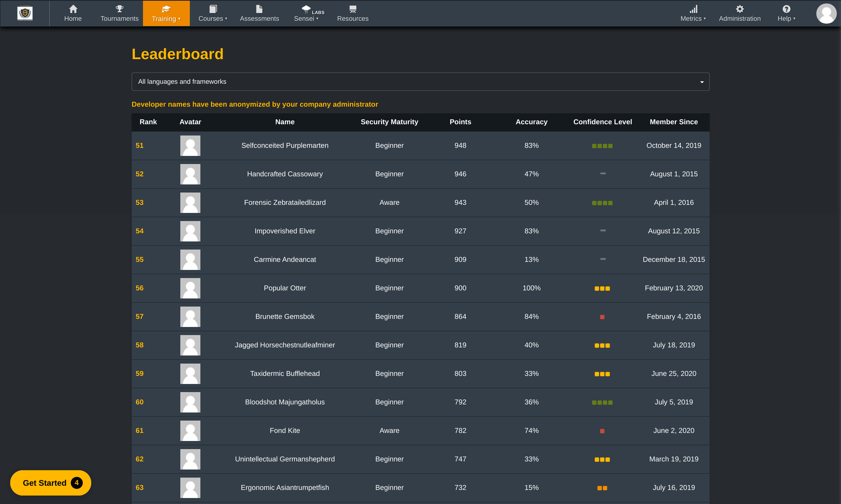
Task: Go to Home via house icon
Action: tap(73, 9)
